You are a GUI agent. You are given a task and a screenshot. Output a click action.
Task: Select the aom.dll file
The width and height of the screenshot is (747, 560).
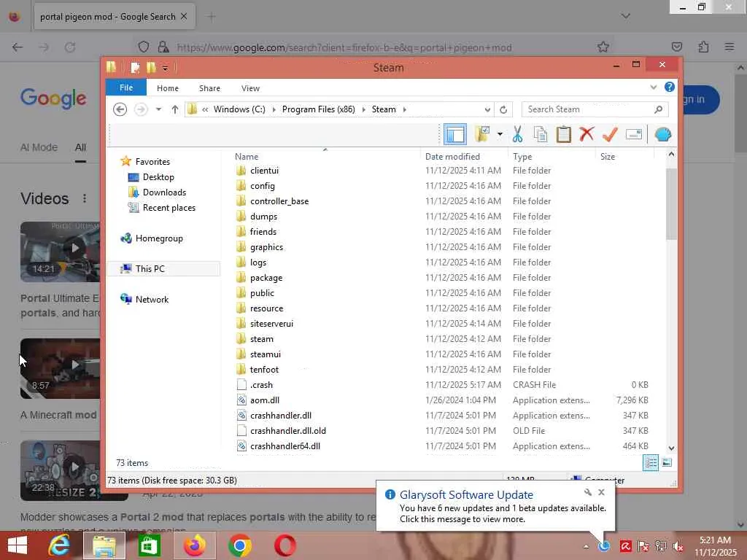pos(264,400)
